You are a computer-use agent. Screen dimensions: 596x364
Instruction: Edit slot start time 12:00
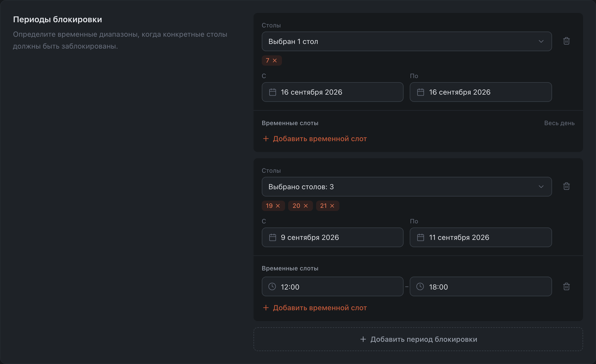332,286
